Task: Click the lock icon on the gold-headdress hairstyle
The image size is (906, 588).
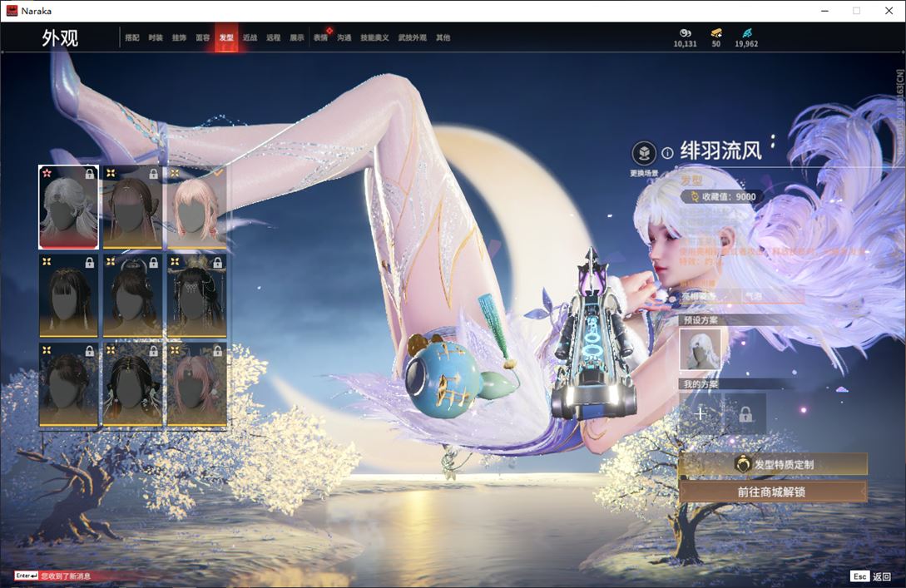Action: (217, 262)
